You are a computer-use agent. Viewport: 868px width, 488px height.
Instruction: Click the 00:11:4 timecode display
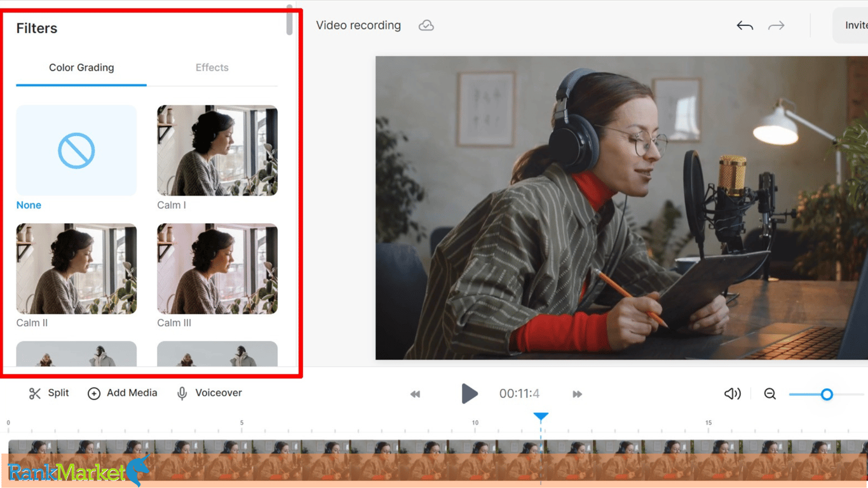pyautogui.click(x=519, y=394)
